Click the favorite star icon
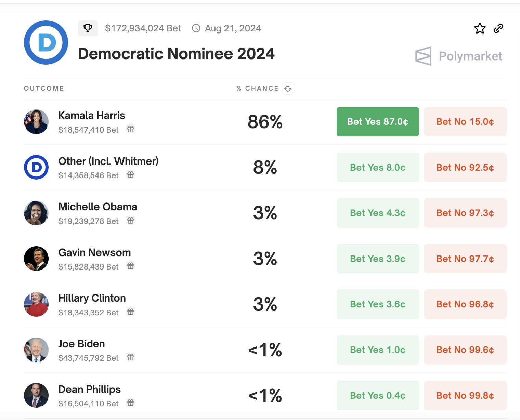 click(x=480, y=28)
